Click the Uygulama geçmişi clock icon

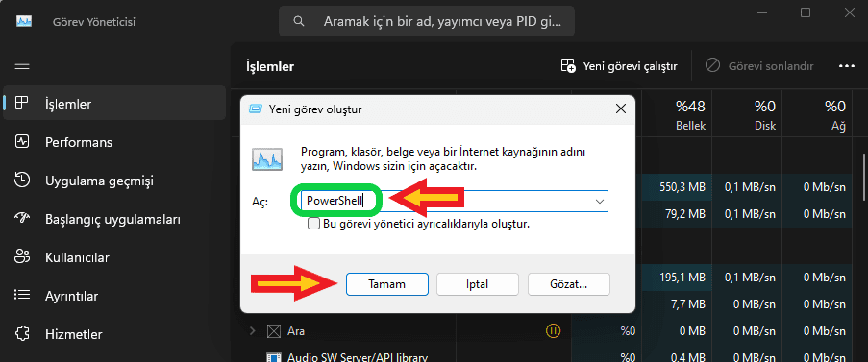coord(21,181)
